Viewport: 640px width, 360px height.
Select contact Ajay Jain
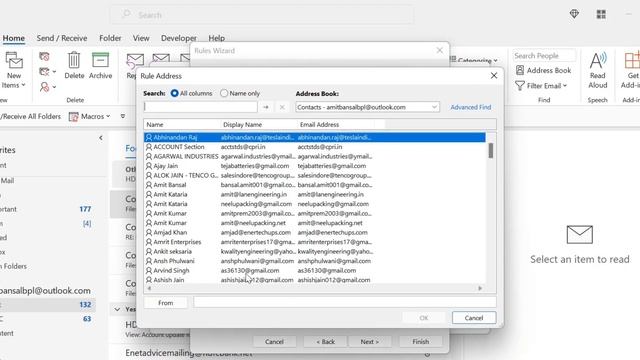point(315,166)
